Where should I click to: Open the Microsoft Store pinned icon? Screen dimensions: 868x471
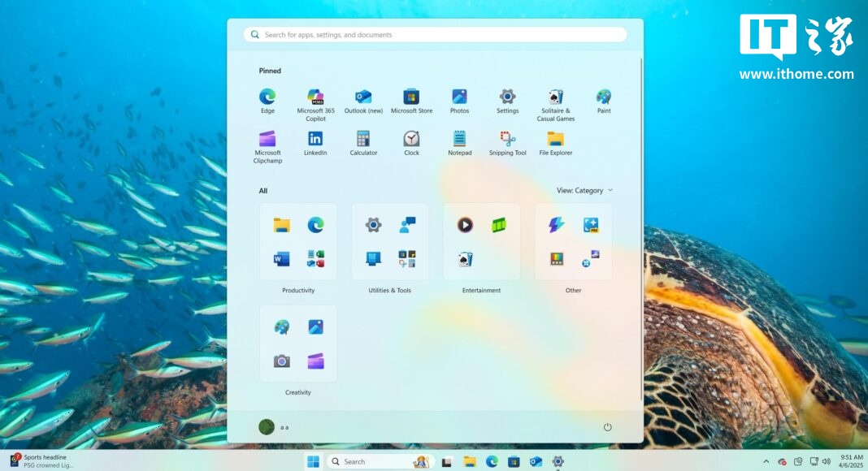pos(411,102)
